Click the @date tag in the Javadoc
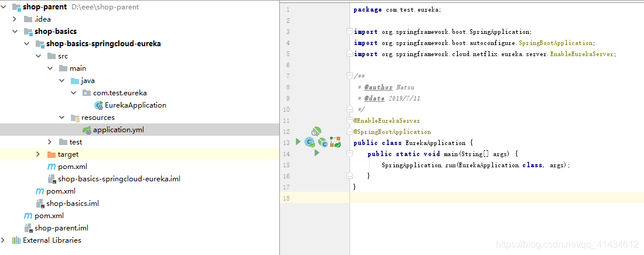This screenshot has height=255, width=644. tap(374, 99)
